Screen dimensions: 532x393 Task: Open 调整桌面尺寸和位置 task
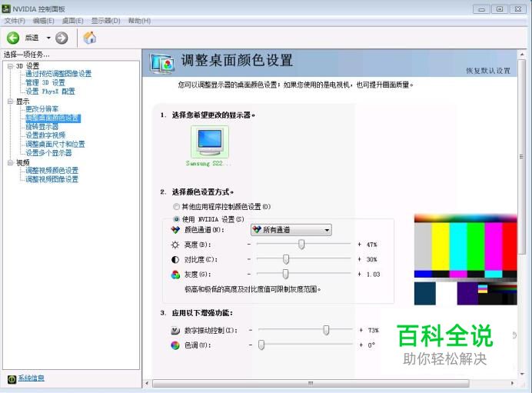[x=55, y=144]
